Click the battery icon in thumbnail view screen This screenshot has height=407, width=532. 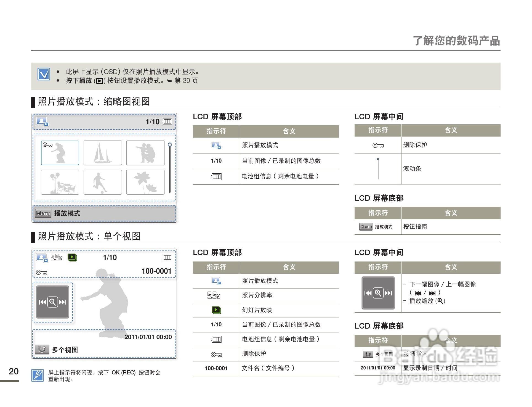(x=167, y=121)
